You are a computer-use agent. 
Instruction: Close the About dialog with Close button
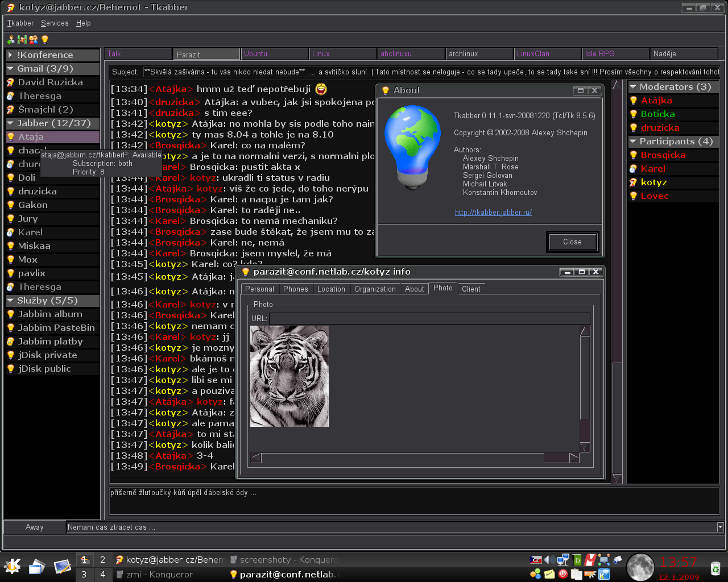(572, 242)
